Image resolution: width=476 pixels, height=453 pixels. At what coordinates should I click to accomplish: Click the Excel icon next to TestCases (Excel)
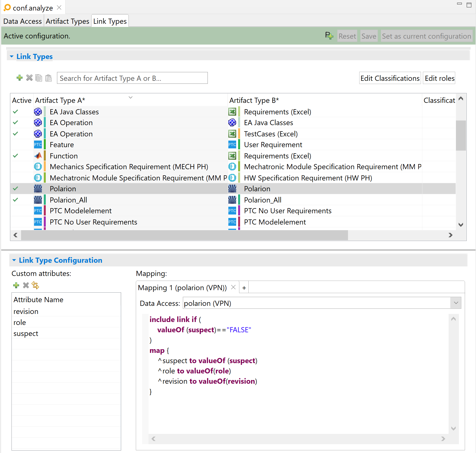point(232,134)
